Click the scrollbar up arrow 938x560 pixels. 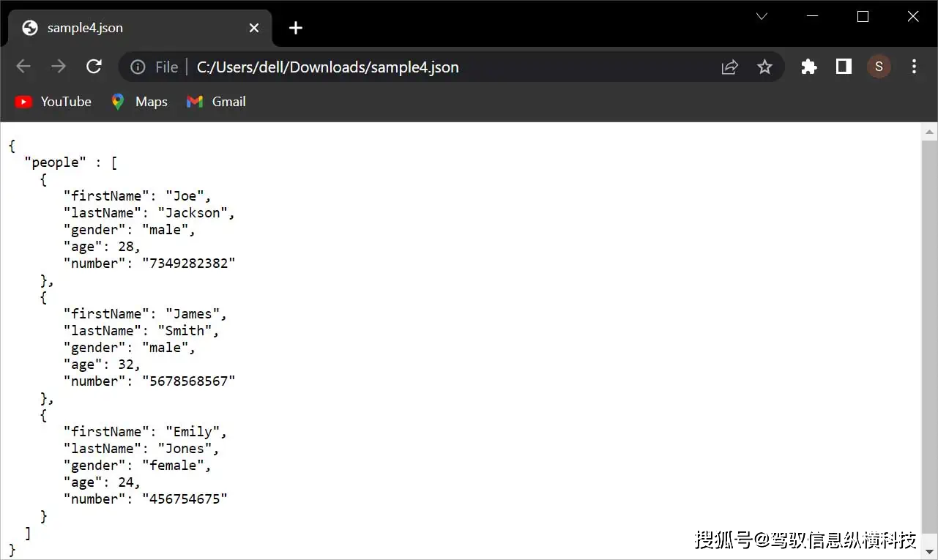click(930, 132)
